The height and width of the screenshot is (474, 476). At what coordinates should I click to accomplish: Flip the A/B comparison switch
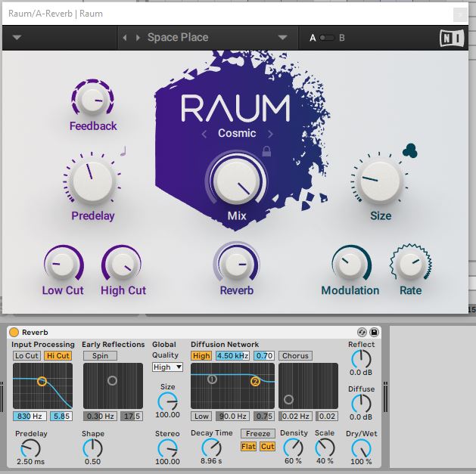327,38
